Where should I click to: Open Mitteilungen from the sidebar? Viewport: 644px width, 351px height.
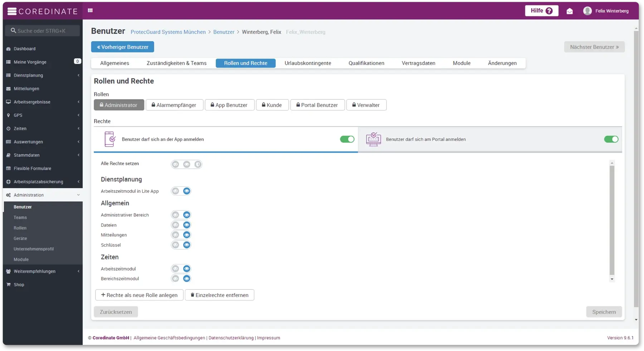(x=26, y=88)
